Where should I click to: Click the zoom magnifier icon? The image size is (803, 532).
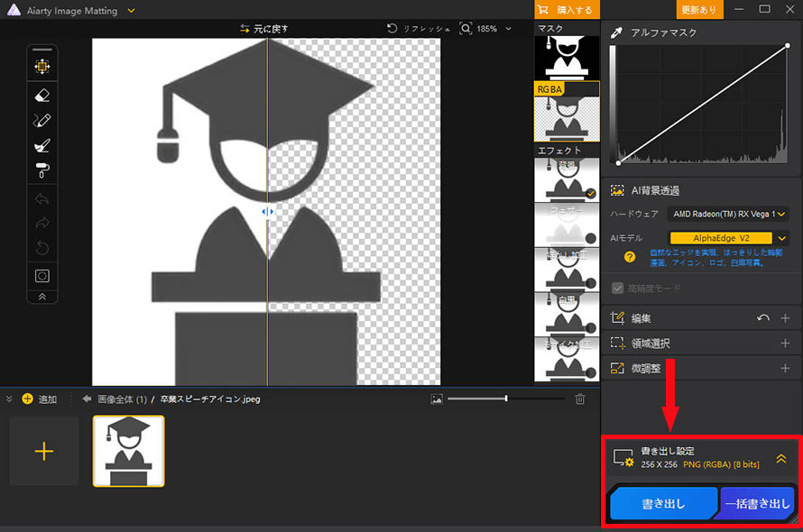(x=466, y=28)
